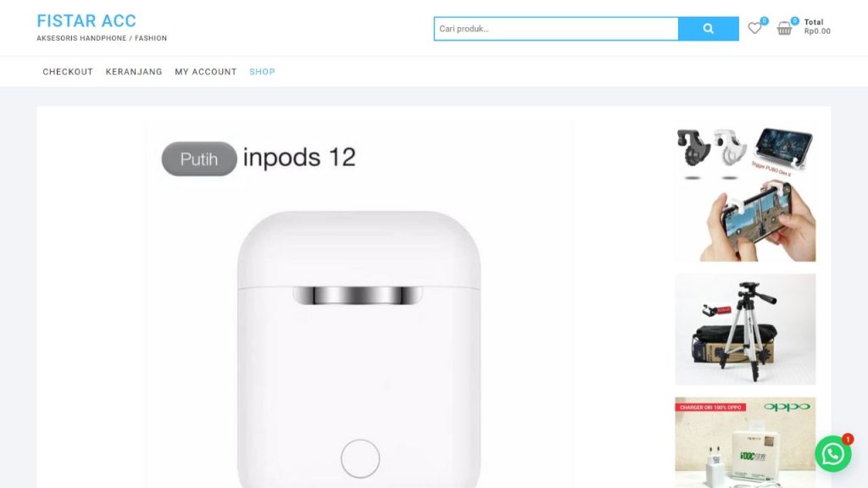Open the tripod product thumbnail

(x=745, y=330)
